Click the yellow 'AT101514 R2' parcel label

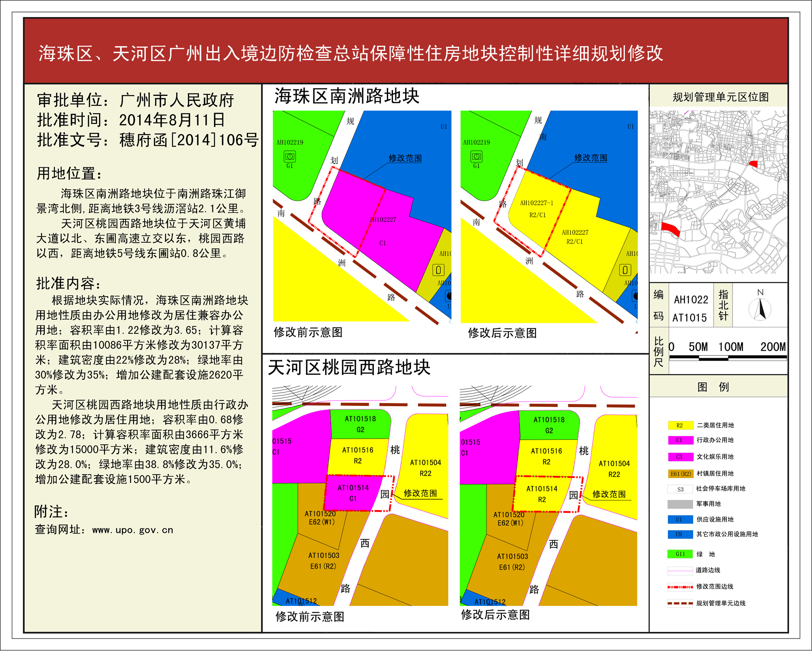[542, 494]
